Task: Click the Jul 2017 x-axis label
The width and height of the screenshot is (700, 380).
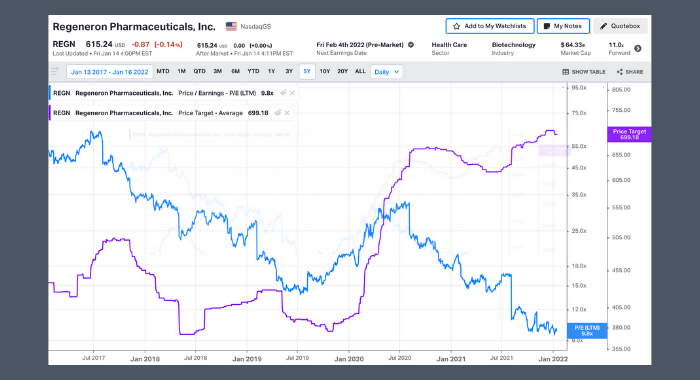Action: (x=93, y=358)
